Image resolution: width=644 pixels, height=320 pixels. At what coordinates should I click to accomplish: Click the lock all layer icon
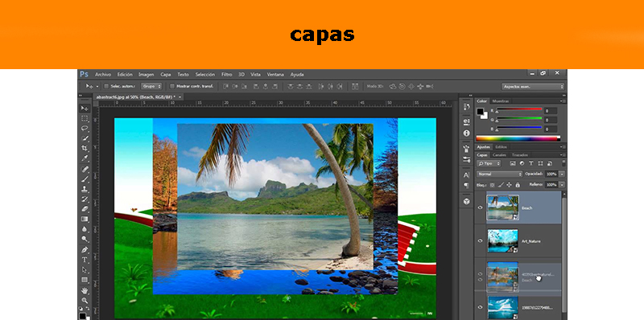518,185
